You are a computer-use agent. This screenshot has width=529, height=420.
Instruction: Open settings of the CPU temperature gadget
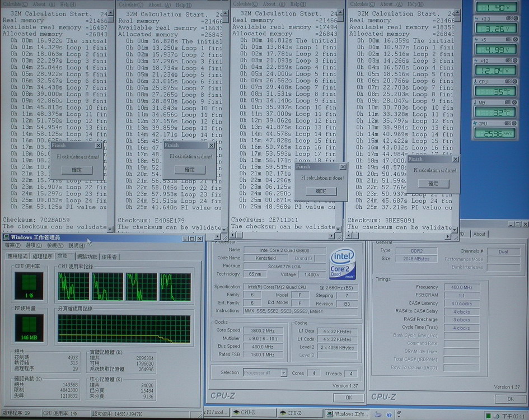point(508,81)
